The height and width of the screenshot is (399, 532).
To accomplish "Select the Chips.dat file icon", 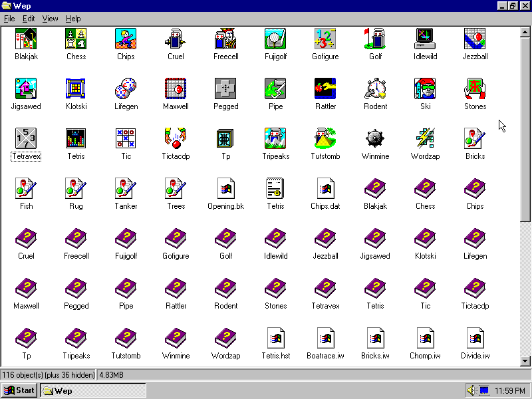I will click(x=325, y=188).
